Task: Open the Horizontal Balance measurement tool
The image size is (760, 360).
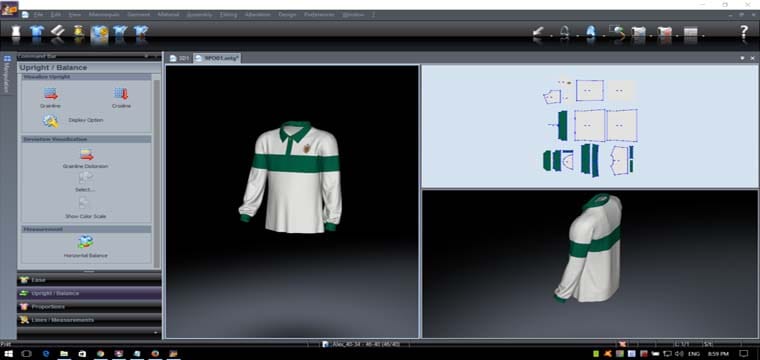Action: (x=85, y=242)
